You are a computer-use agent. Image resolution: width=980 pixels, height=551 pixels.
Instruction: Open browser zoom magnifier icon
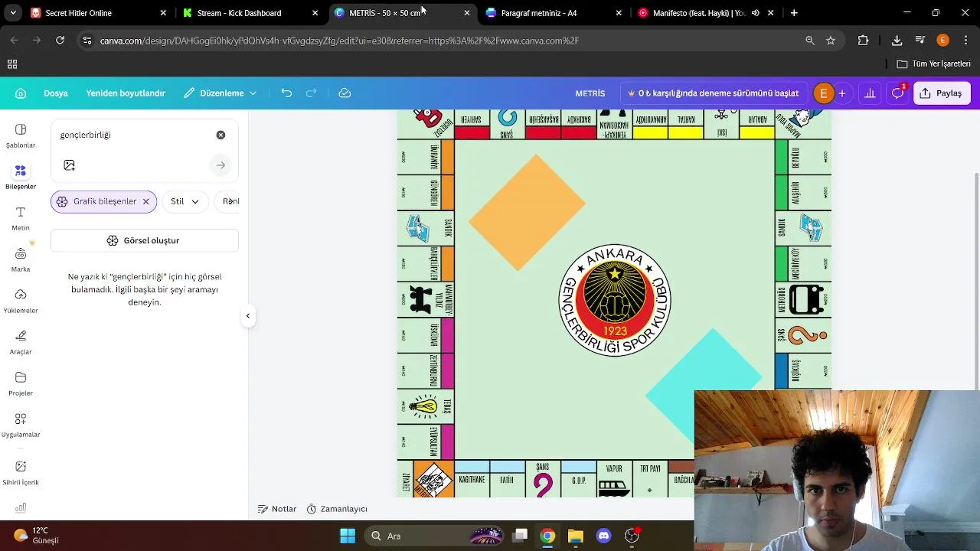810,41
